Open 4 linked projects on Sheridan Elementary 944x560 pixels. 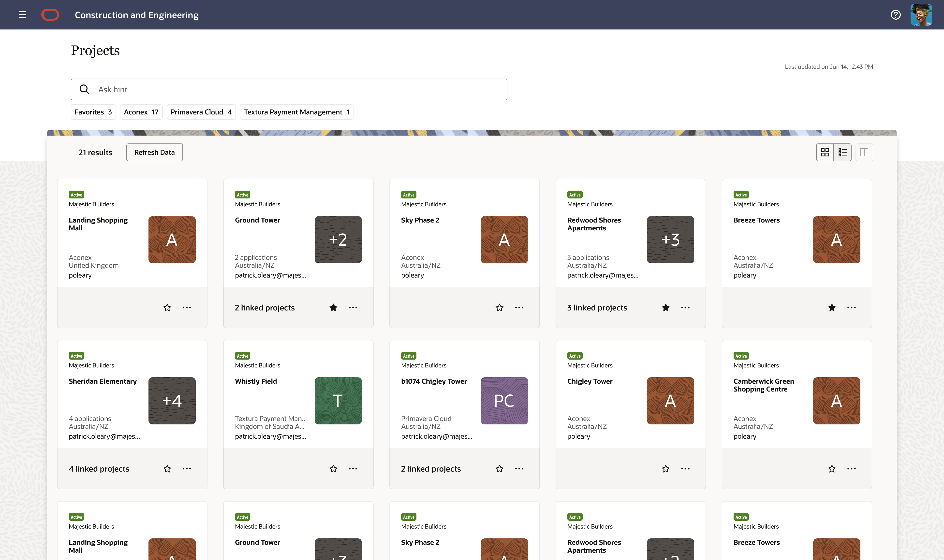[x=99, y=469]
